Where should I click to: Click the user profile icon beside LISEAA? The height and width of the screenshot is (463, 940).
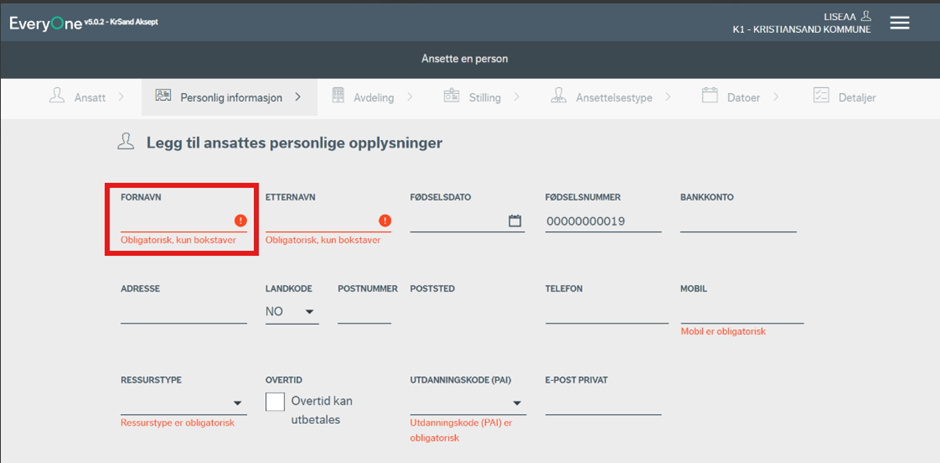click(866, 16)
